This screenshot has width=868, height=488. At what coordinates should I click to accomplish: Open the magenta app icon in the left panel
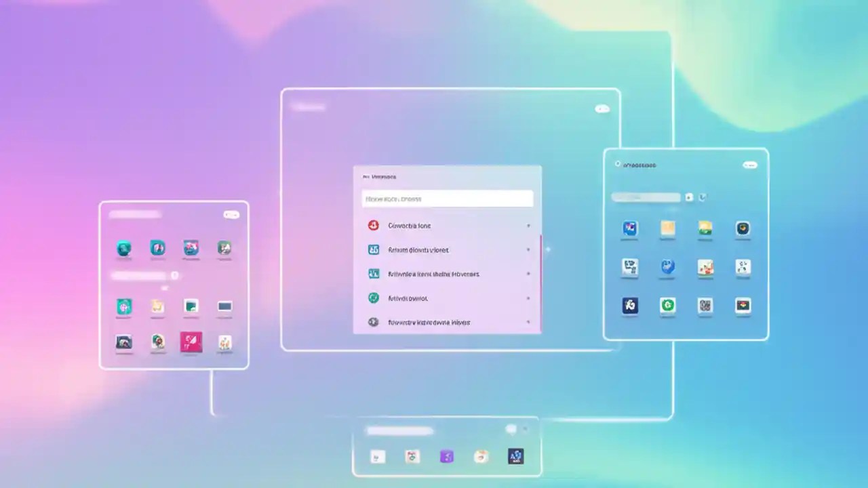pyautogui.click(x=191, y=342)
